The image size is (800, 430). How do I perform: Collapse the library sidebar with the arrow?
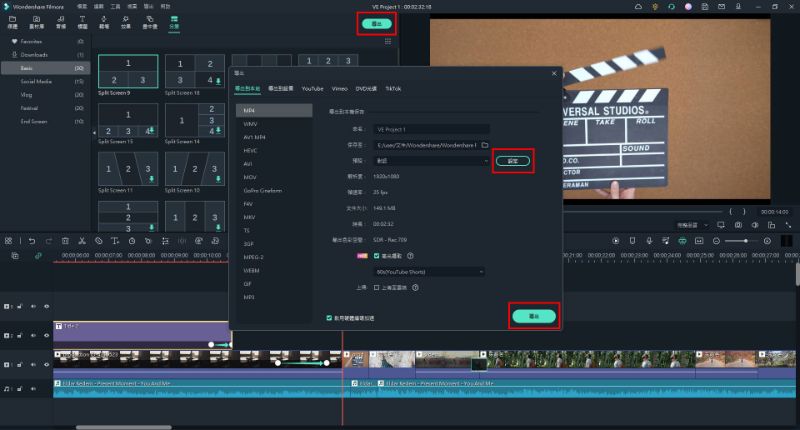94,132
